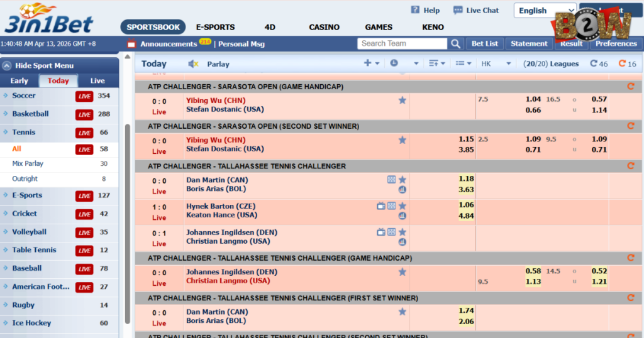Open the clock time filter dropdown
This screenshot has width=644, height=338.
coord(404,63)
